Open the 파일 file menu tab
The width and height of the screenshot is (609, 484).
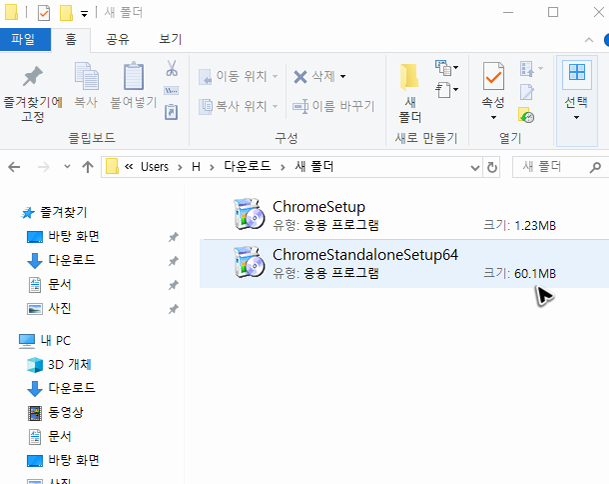[23, 39]
